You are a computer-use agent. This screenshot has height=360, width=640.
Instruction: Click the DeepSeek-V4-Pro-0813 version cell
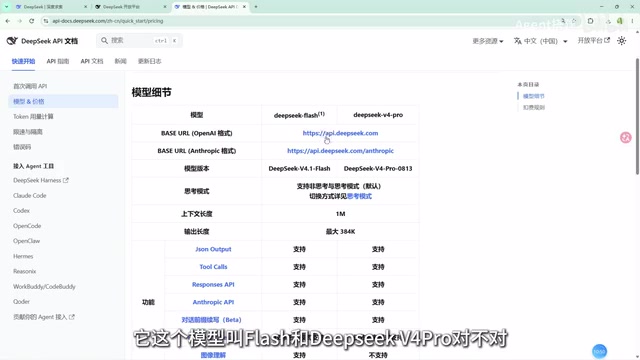[x=378, y=169]
